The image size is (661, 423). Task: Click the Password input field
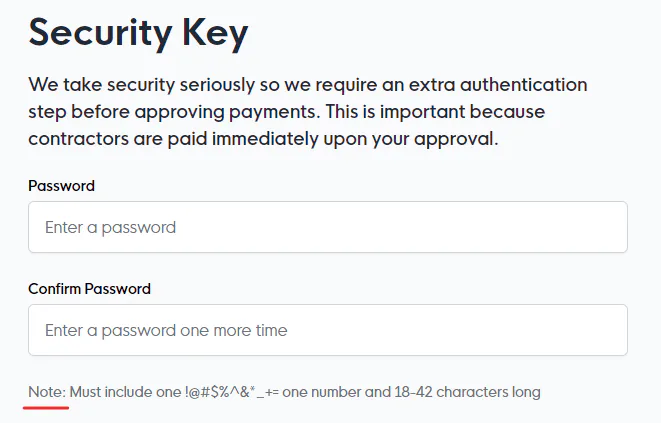[x=327, y=227]
